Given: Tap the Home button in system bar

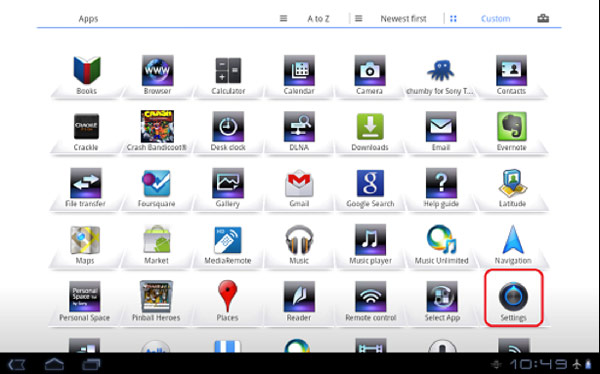Looking at the screenshot, I should (54, 364).
